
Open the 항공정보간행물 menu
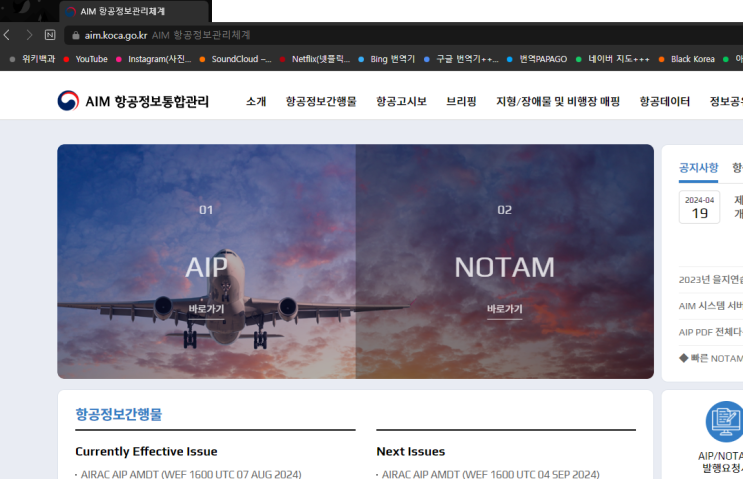(x=321, y=101)
